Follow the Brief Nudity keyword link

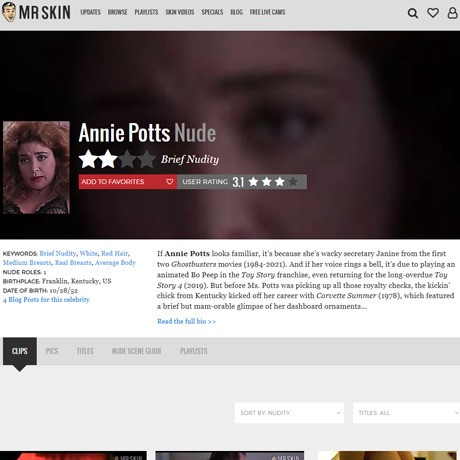[x=58, y=253]
